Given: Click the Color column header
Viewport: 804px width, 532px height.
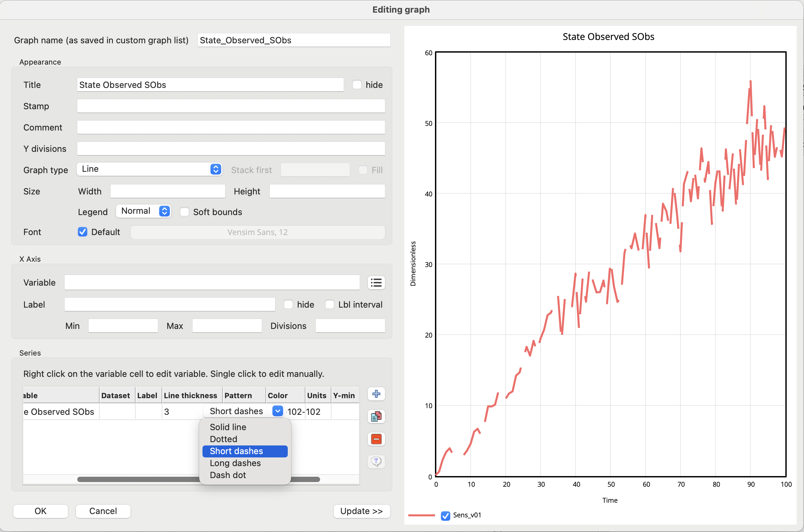Looking at the screenshot, I should pos(285,395).
